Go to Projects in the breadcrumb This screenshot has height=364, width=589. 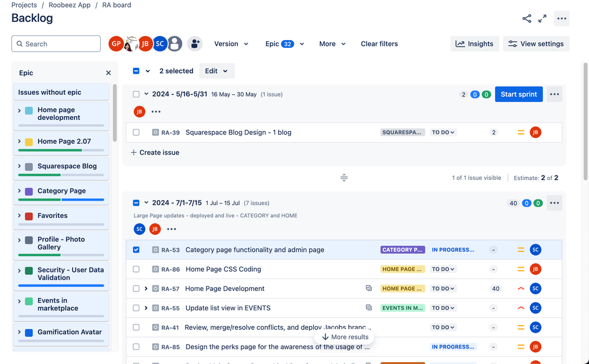[x=24, y=5]
